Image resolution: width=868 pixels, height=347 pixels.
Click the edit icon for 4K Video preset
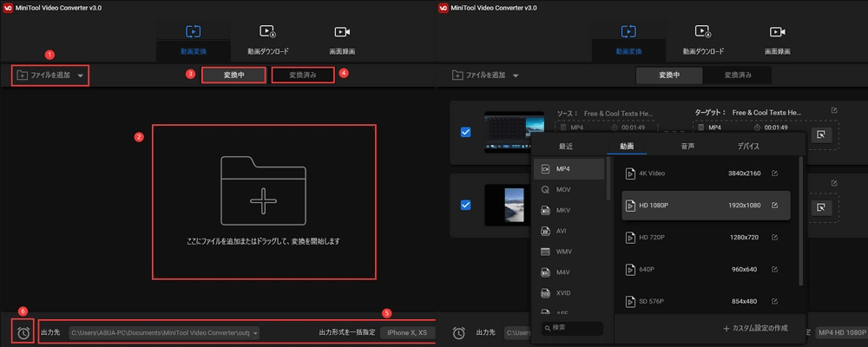(x=775, y=173)
